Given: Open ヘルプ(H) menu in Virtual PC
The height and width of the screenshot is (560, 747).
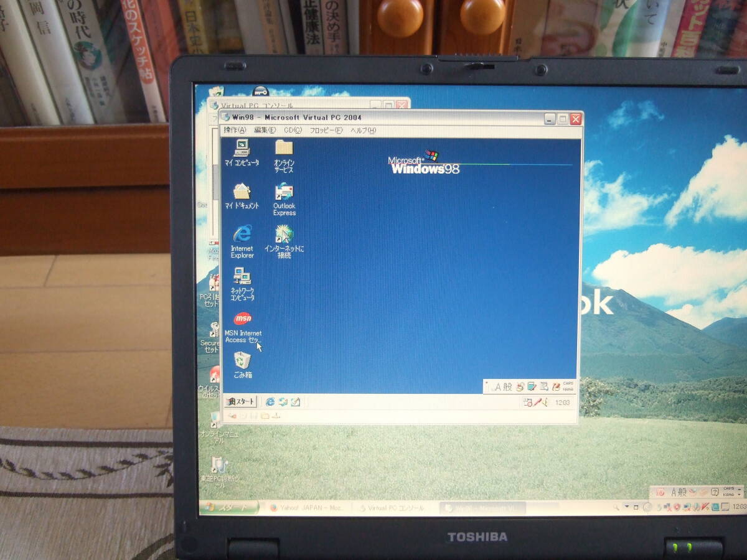Looking at the screenshot, I should coord(363,130).
